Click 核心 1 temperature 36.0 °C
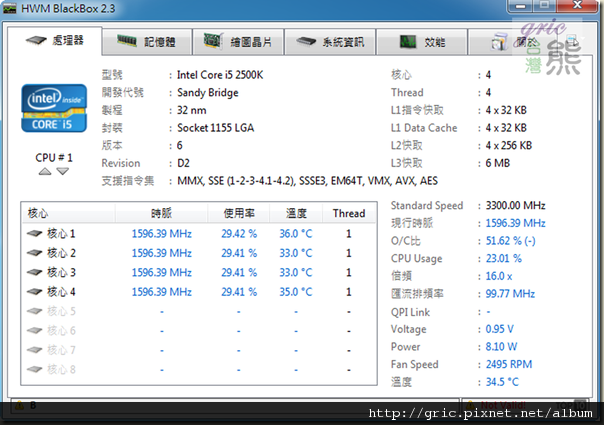The height and width of the screenshot is (425, 604). pos(296,233)
